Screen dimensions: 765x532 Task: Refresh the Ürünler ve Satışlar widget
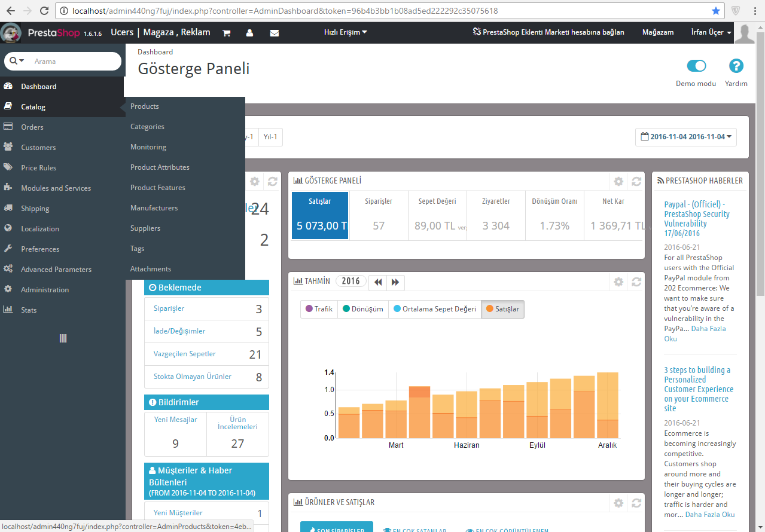[636, 503]
